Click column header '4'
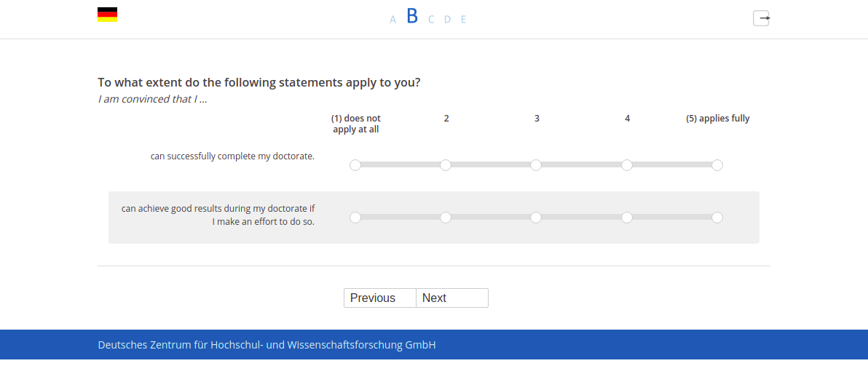868x366 pixels. (x=627, y=119)
